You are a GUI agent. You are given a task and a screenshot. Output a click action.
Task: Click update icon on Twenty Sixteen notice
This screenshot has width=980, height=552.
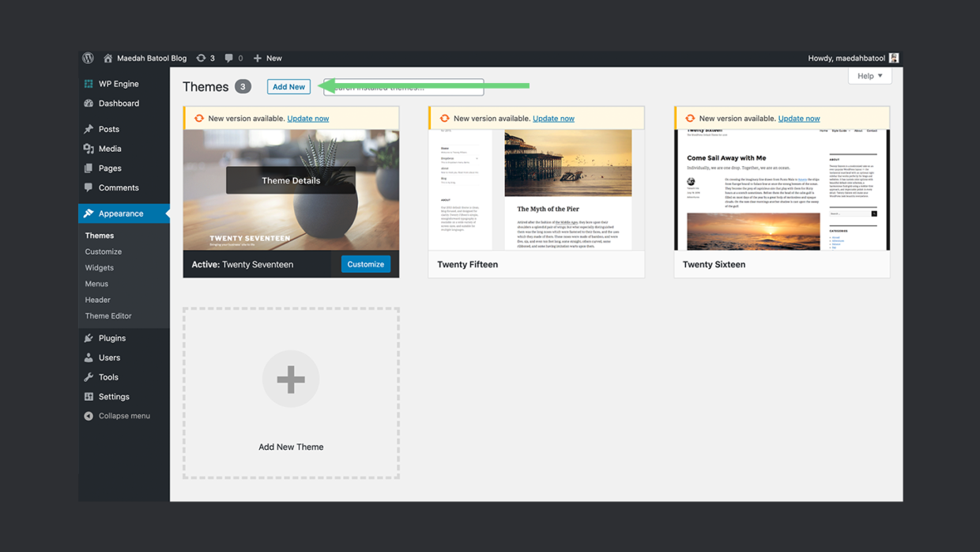click(690, 119)
